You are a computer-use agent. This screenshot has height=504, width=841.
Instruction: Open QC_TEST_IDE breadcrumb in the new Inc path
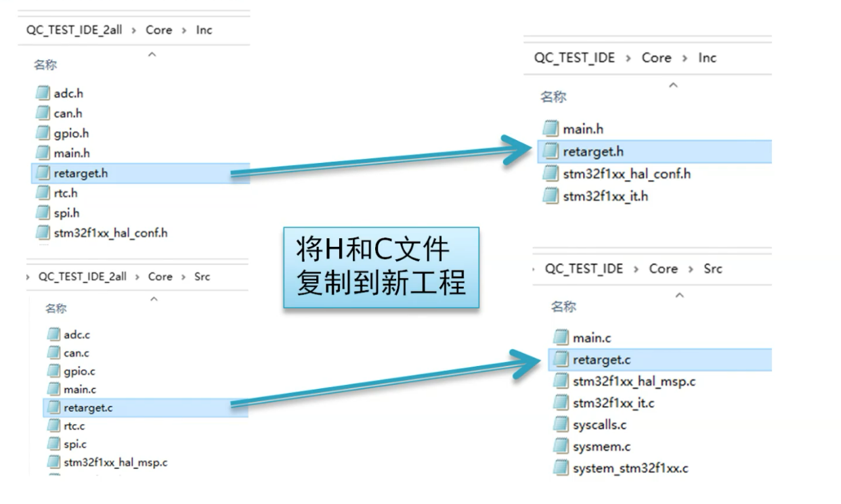click(x=575, y=58)
